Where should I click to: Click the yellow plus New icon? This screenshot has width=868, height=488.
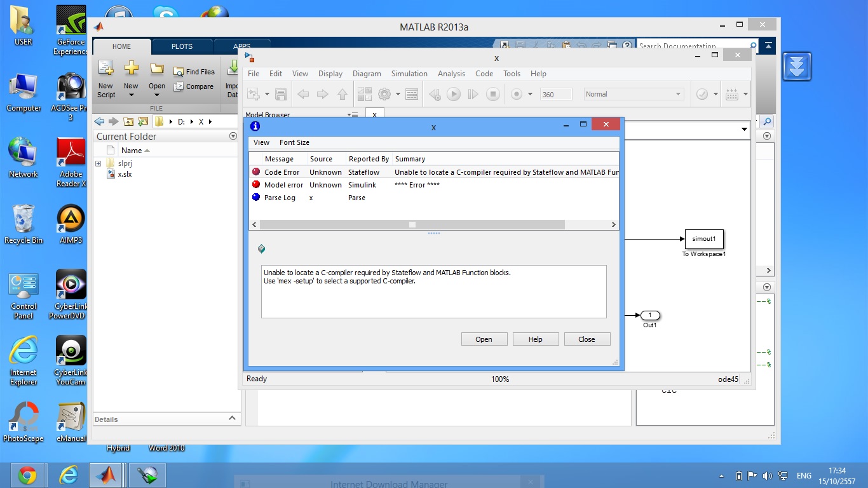coord(131,68)
